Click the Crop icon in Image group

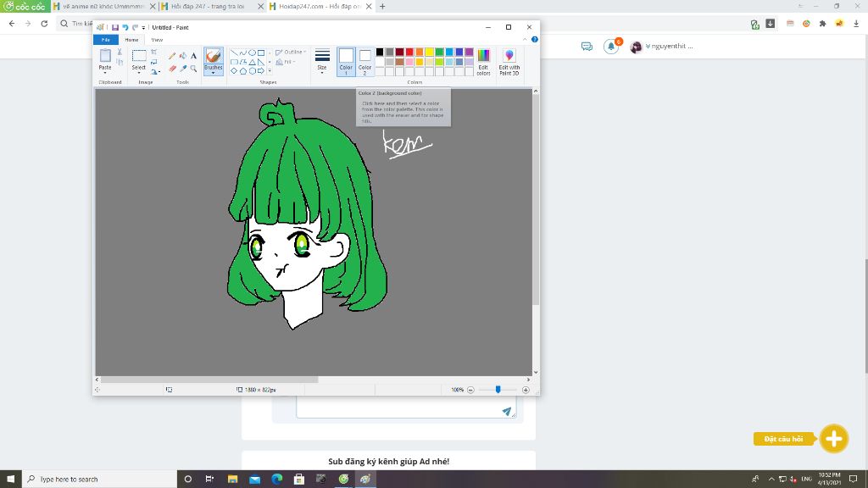pyautogui.click(x=154, y=52)
